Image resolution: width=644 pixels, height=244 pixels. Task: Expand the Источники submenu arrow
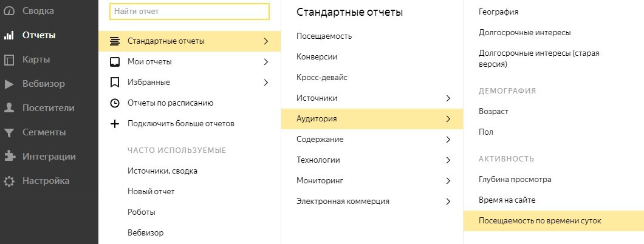click(x=448, y=98)
